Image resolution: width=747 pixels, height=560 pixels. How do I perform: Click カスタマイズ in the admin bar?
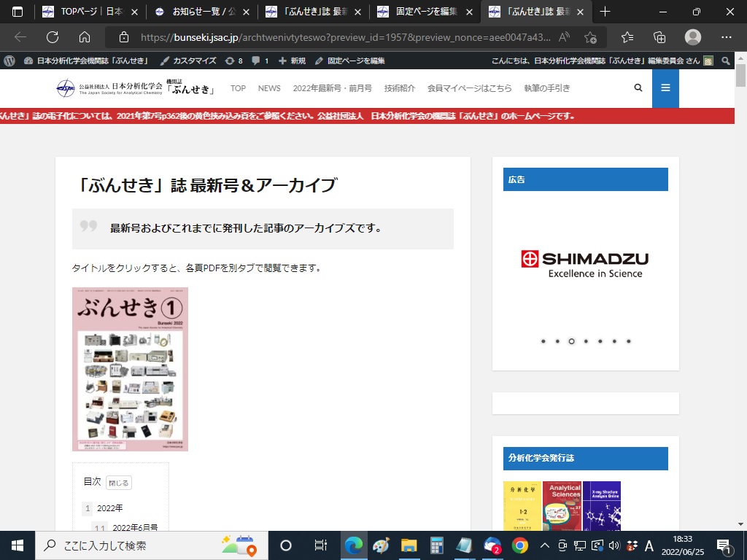(188, 61)
